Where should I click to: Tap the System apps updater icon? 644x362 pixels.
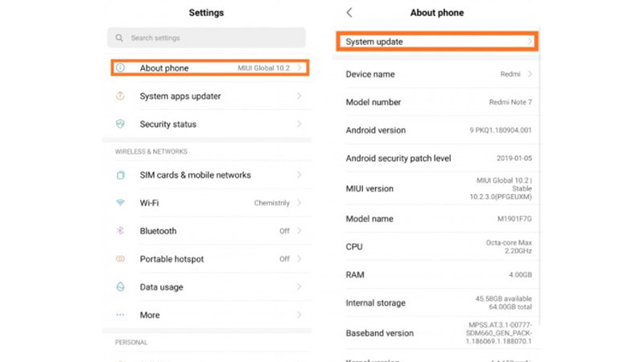[x=120, y=96]
